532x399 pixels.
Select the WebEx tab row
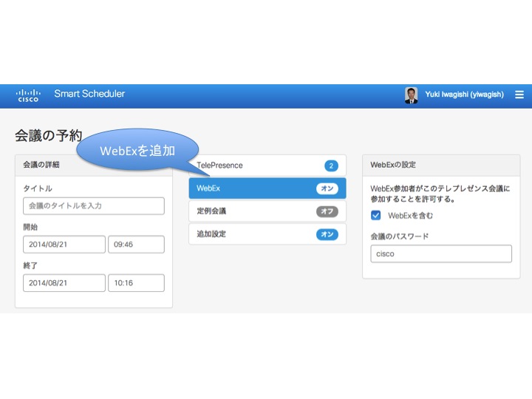(251, 188)
